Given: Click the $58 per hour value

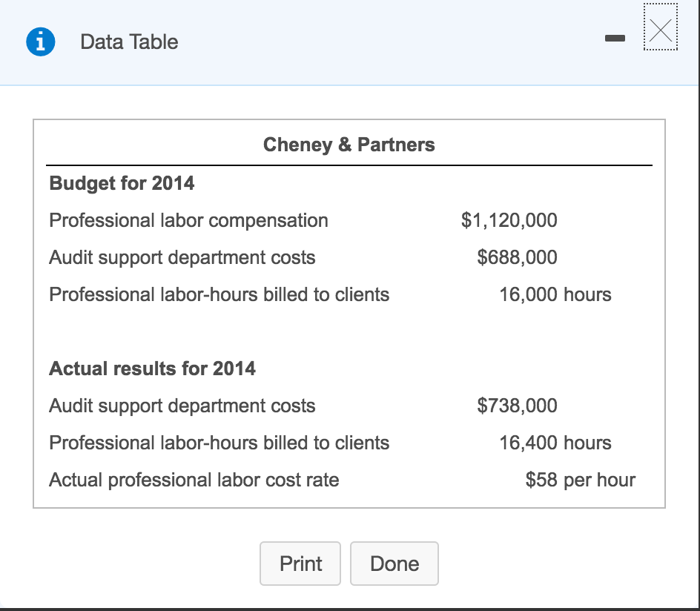Looking at the screenshot, I should (x=580, y=480).
